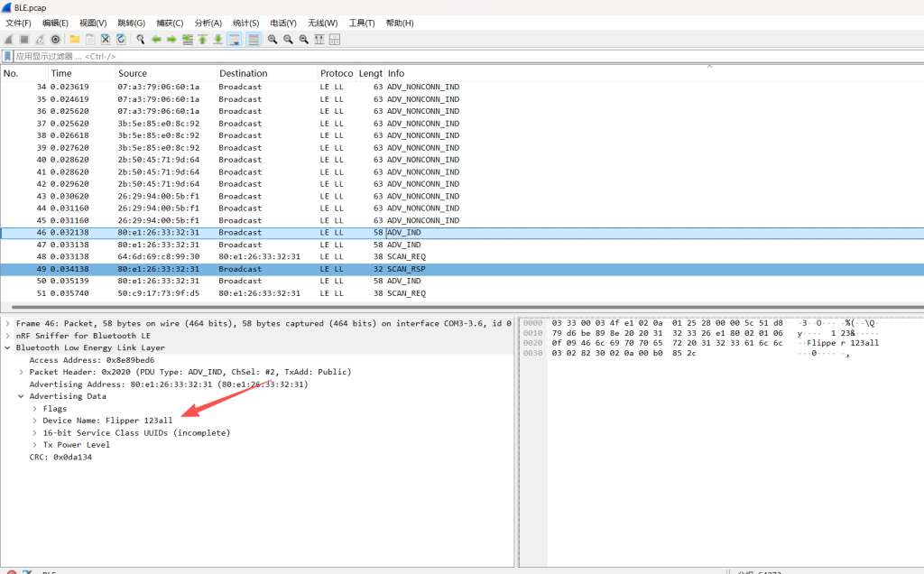The height and width of the screenshot is (574, 924).
Task: Collapse the Bluetooth Low Energy Link Layer tree
Action: click(x=8, y=347)
